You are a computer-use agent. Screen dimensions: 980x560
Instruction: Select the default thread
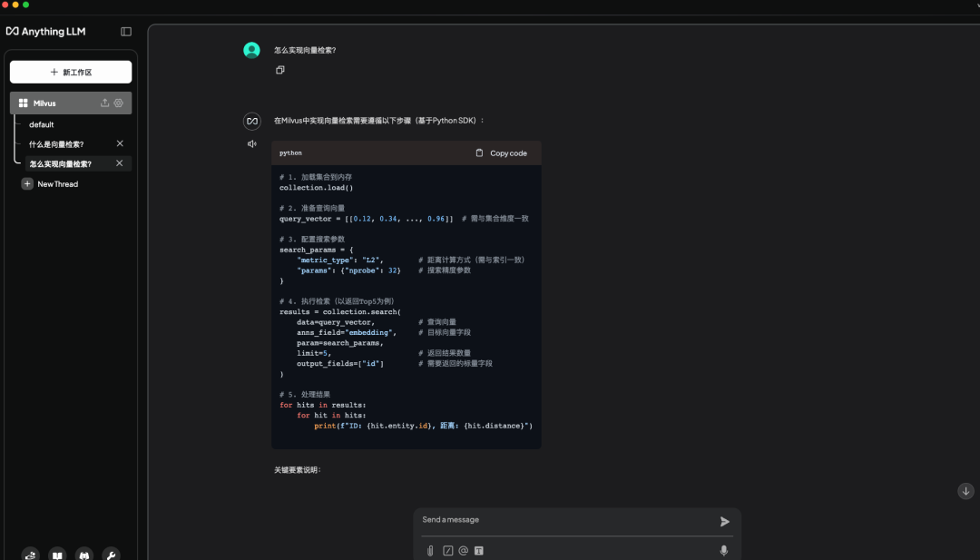point(42,124)
